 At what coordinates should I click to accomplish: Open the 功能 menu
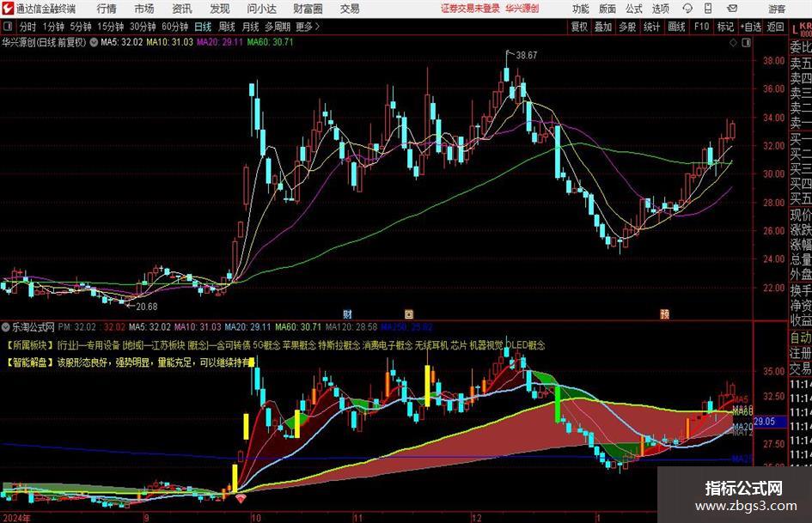(581, 9)
